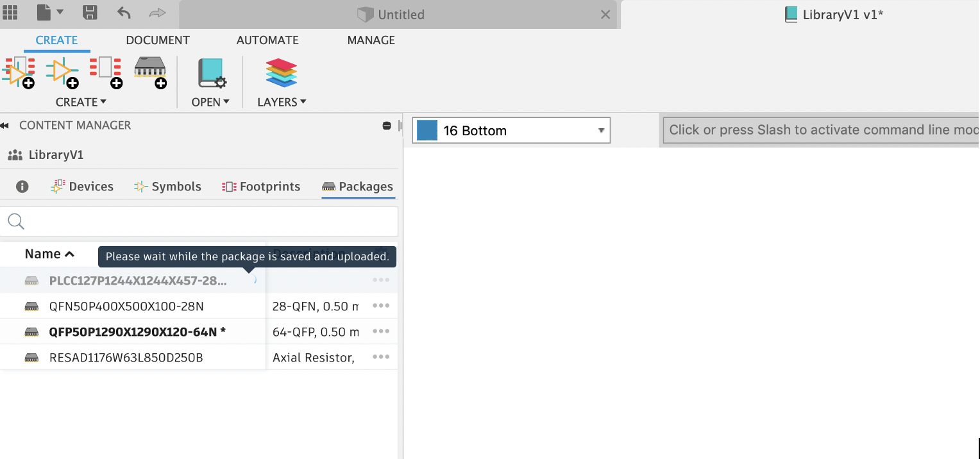Show the data panel grid icon
The image size is (980, 459).
click(10, 12)
